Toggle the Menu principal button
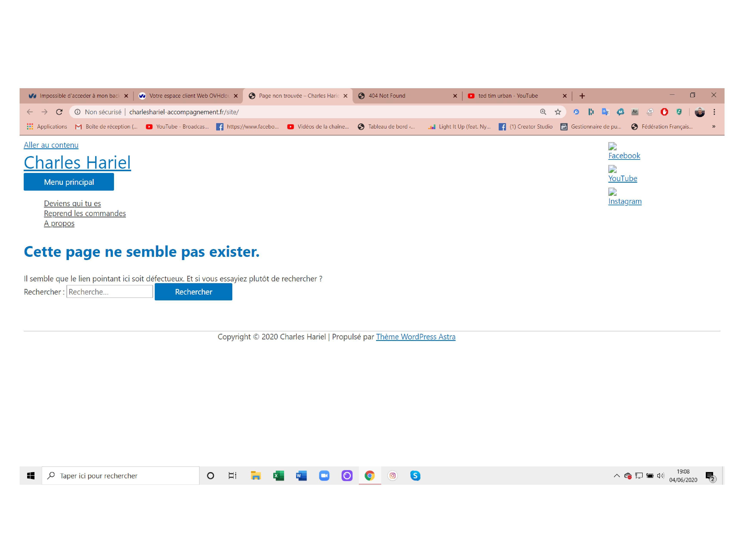756x535 pixels. pos(69,182)
